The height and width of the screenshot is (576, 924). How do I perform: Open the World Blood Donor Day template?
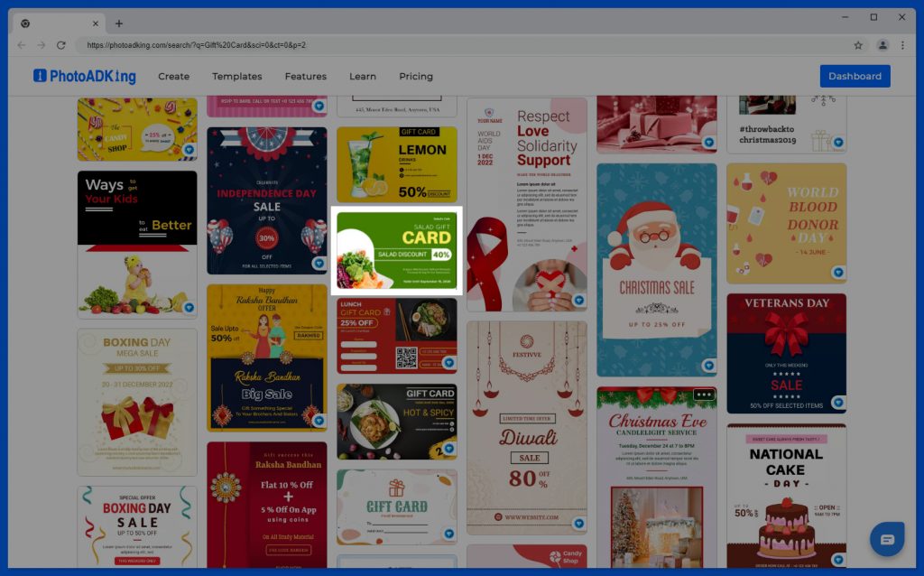pyautogui.click(x=787, y=223)
